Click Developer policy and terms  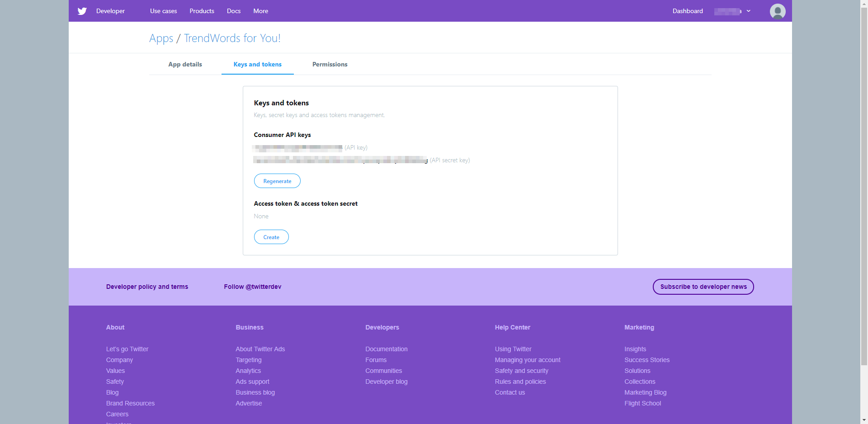pos(147,287)
